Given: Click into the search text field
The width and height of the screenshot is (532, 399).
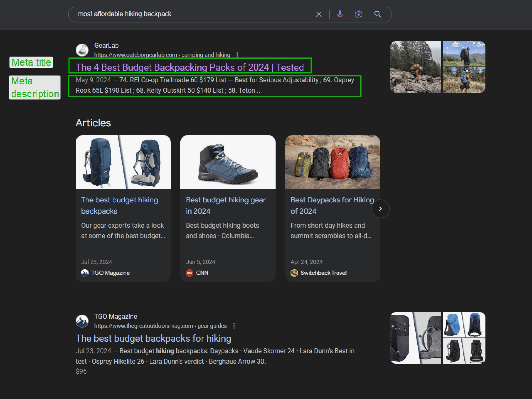Looking at the screenshot, I should [x=192, y=14].
